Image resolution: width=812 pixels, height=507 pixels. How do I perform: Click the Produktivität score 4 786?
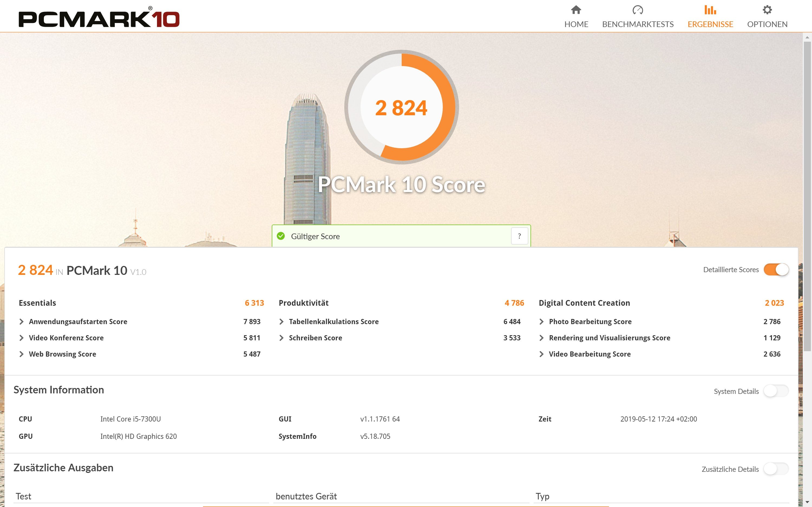(514, 303)
